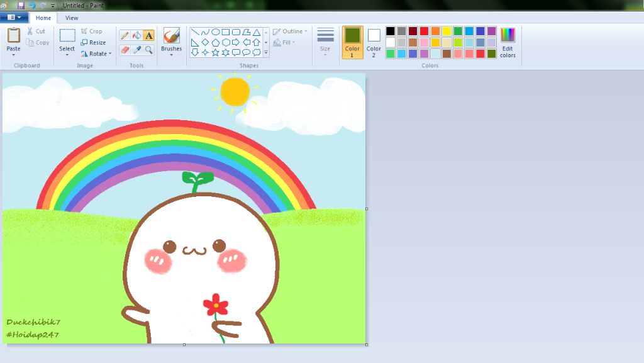Choose the Right arrow shape

coord(236,42)
